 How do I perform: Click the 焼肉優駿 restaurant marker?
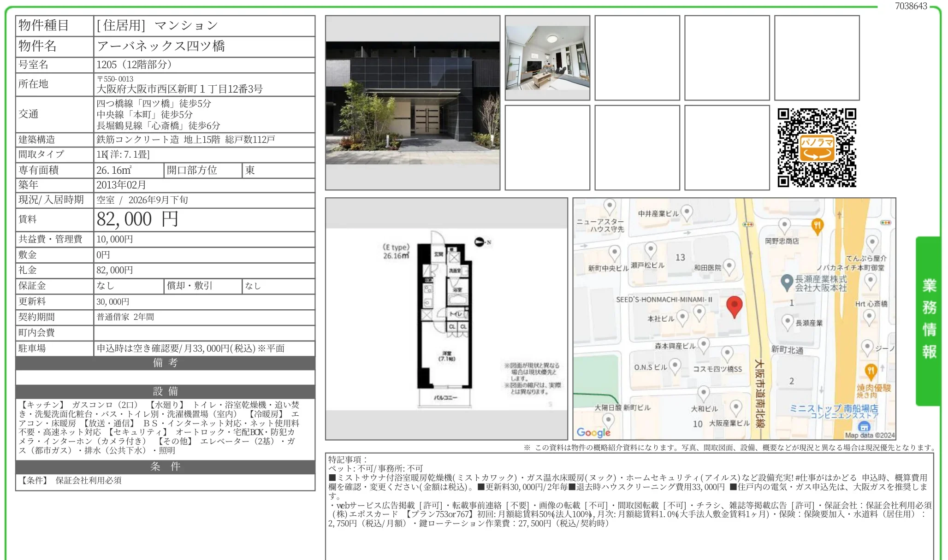870,371
